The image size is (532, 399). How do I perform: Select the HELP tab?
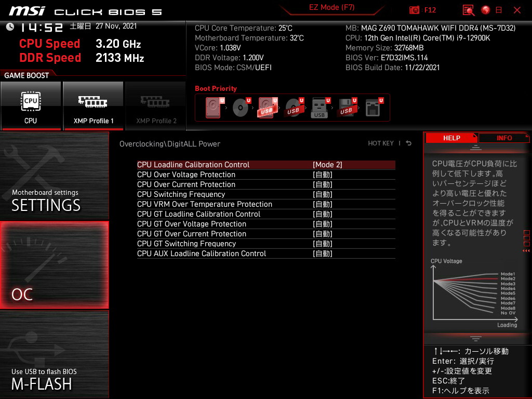pyautogui.click(x=451, y=138)
